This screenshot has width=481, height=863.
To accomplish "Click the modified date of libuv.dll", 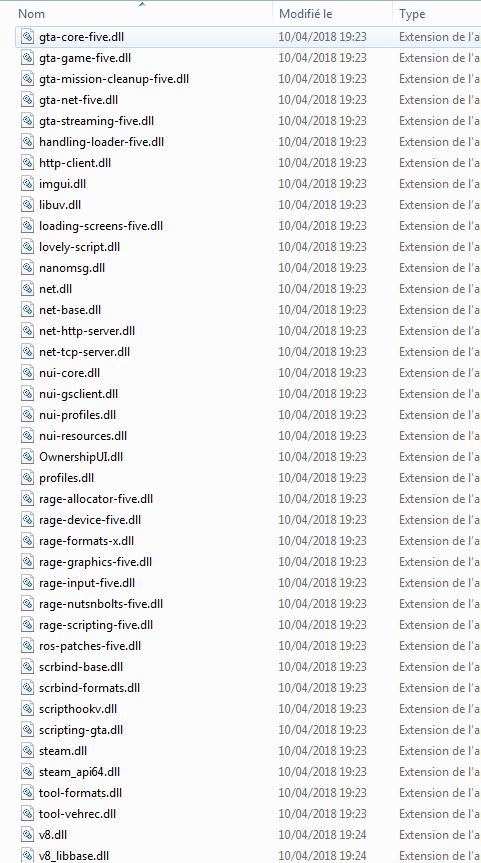I will coord(323,205).
